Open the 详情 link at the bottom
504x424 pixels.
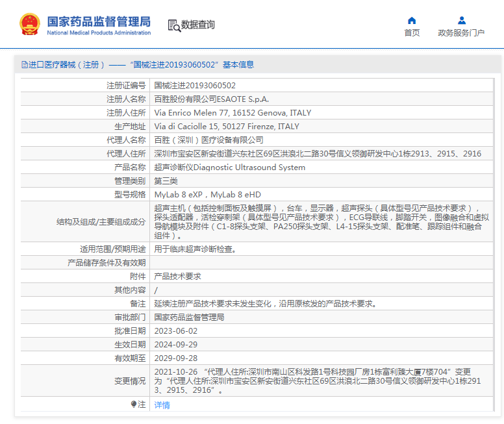pos(162,405)
